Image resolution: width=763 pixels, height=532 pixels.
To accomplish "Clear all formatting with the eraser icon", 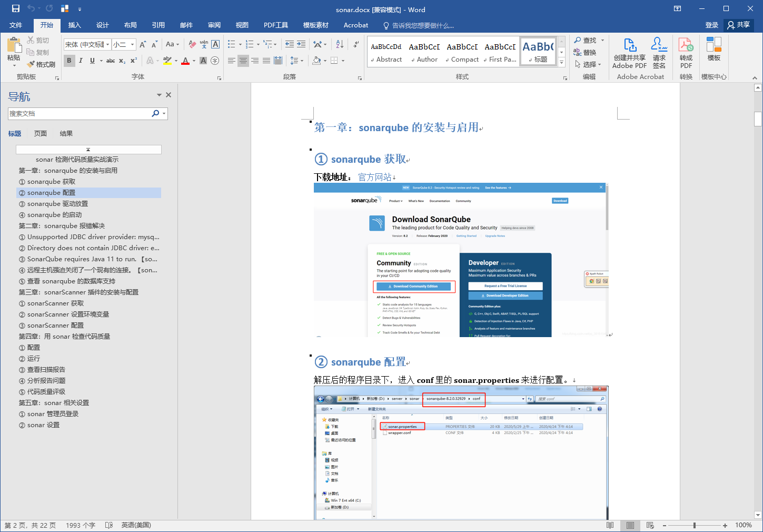I will click(191, 44).
